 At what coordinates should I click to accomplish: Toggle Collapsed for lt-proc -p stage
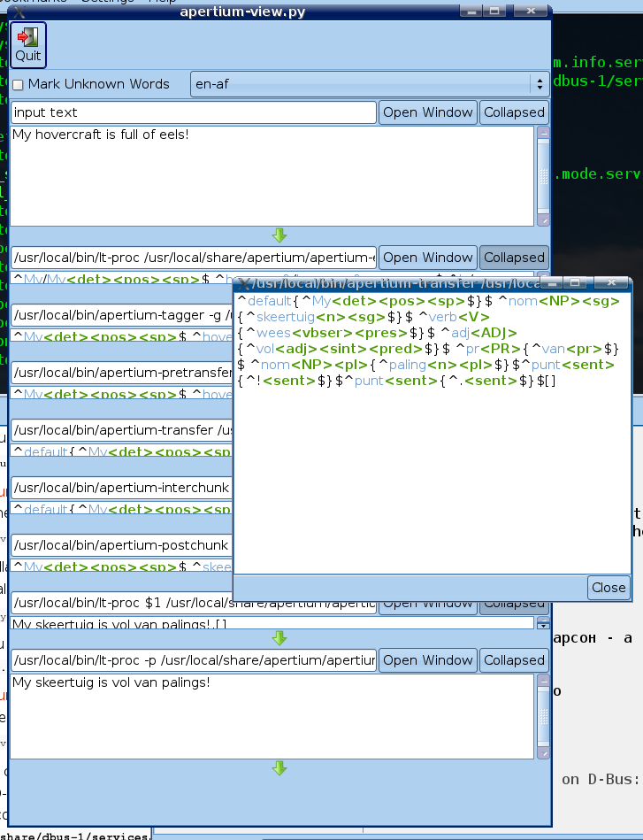tap(514, 660)
